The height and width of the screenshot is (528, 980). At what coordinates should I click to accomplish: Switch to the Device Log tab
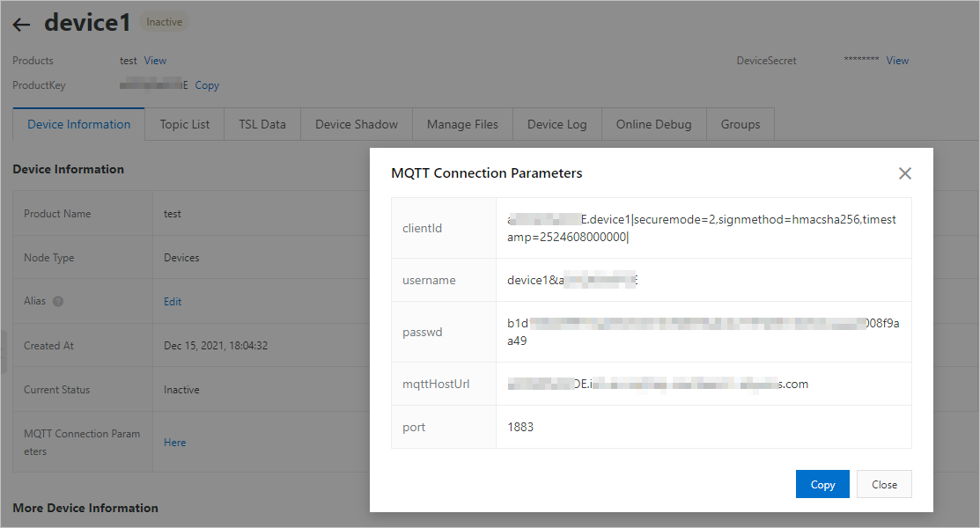[556, 124]
